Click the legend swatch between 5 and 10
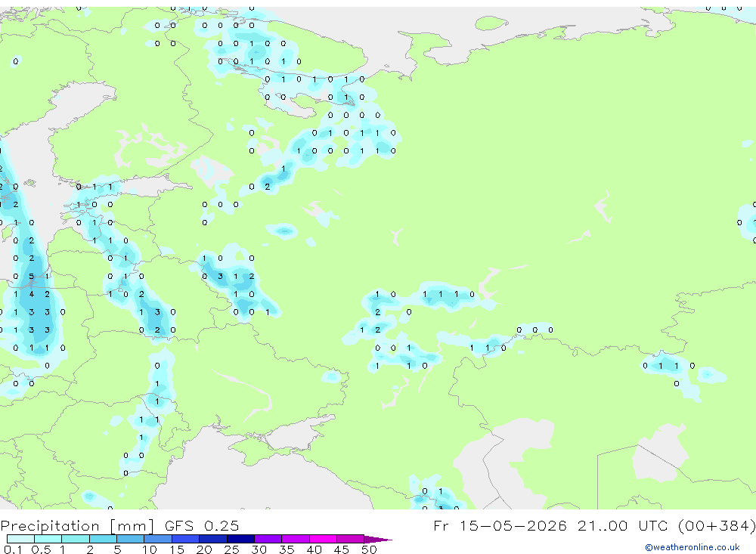This screenshot has height=554, width=756. [131, 539]
